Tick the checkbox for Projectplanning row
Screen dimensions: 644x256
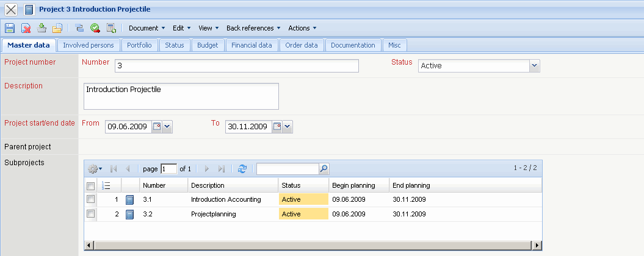pyautogui.click(x=91, y=214)
